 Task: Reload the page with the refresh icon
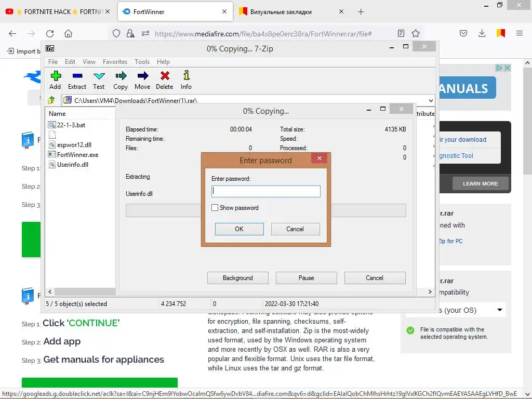[50, 33]
